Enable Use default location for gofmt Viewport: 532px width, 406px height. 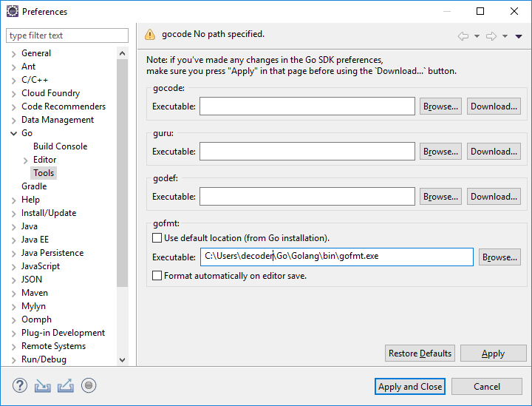point(157,238)
